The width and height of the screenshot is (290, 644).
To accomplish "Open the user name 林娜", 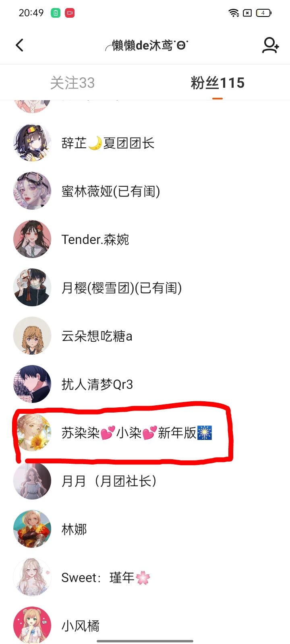I will pos(74,529).
